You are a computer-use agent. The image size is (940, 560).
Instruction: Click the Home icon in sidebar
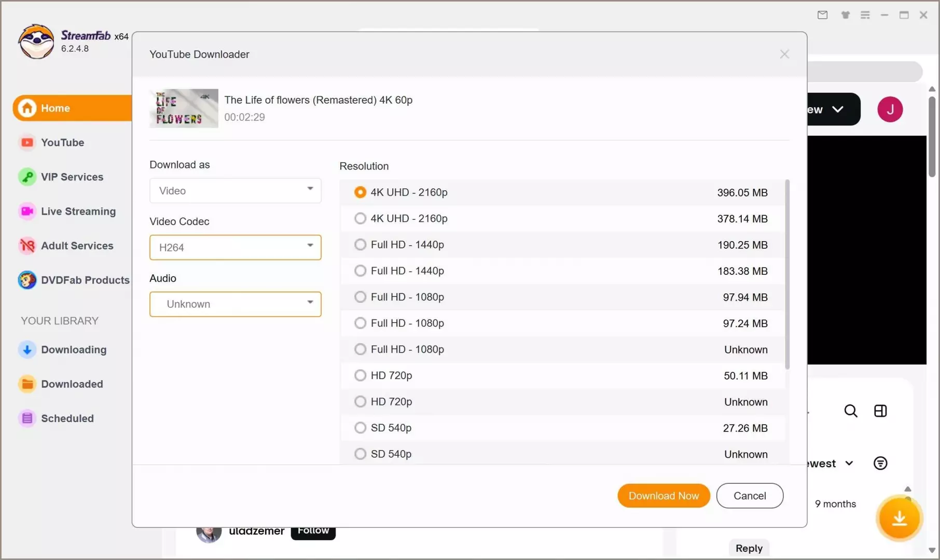pos(27,108)
